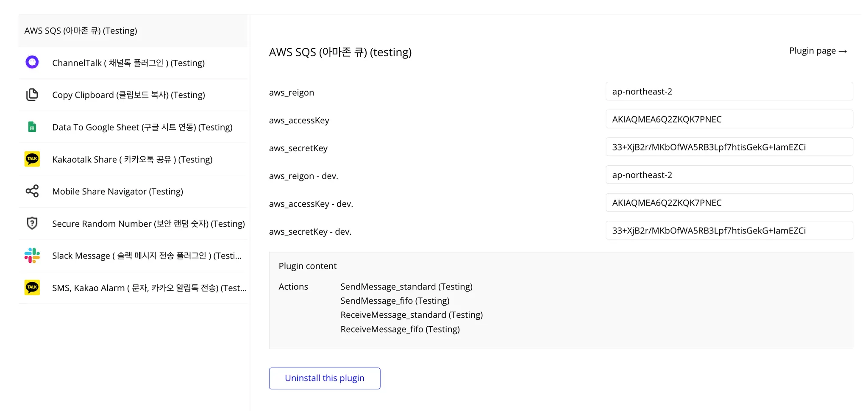Viewport: 868px width, 411px height.
Task: Click the aws_reigon input field
Action: (729, 92)
